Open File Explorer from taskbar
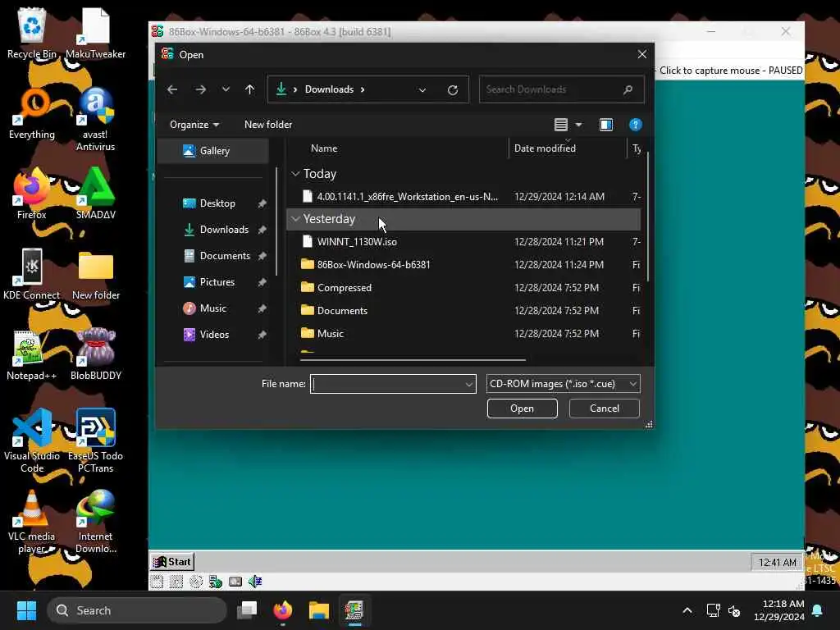This screenshot has height=630, width=840. (319, 610)
